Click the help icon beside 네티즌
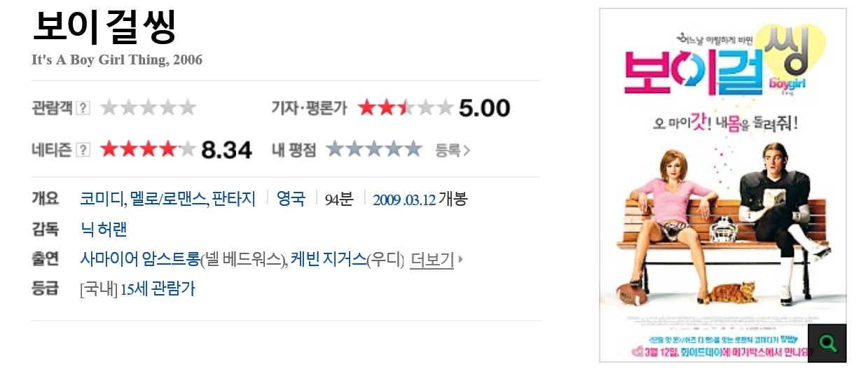 pyautogui.click(x=83, y=149)
